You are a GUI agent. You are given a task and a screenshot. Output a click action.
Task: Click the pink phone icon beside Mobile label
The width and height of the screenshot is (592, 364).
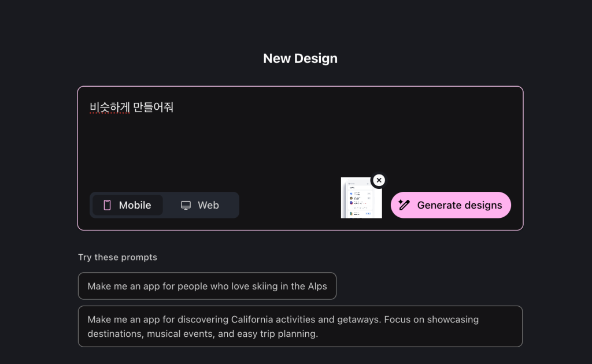[x=108, y=205]
